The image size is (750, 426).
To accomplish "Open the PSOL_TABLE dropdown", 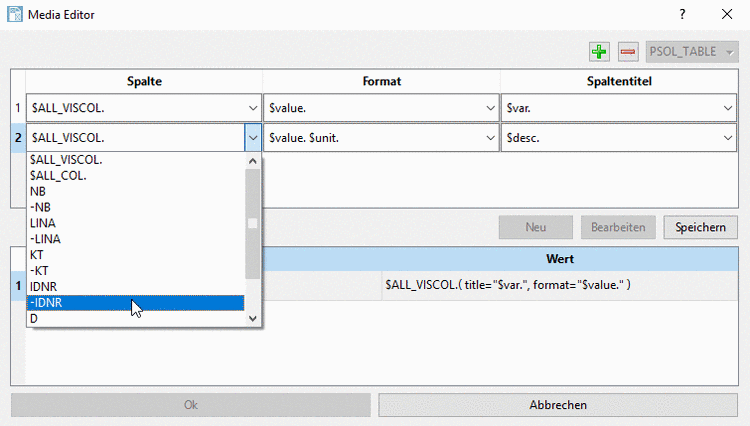I will point(692,51).
